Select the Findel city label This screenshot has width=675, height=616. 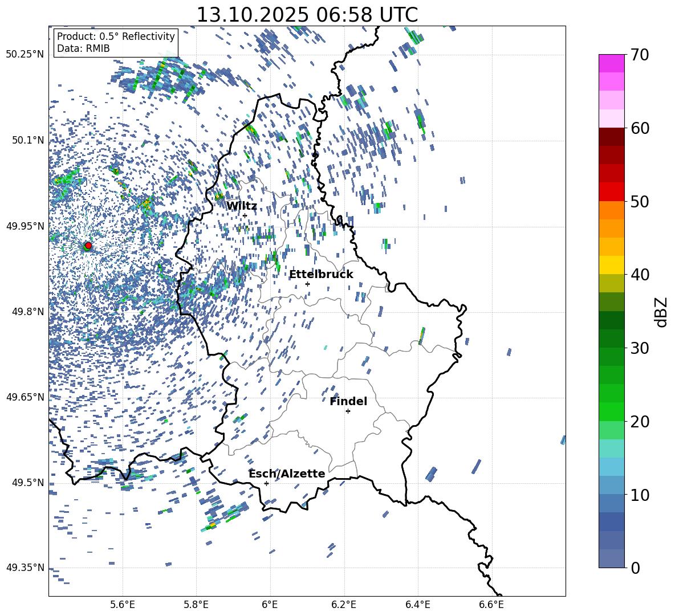coord(348,402)
